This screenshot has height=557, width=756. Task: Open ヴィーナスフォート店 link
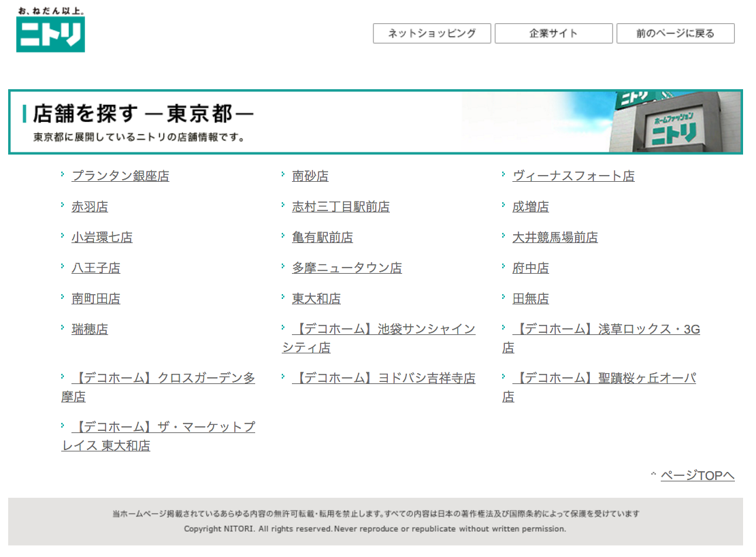click(573, 176)
